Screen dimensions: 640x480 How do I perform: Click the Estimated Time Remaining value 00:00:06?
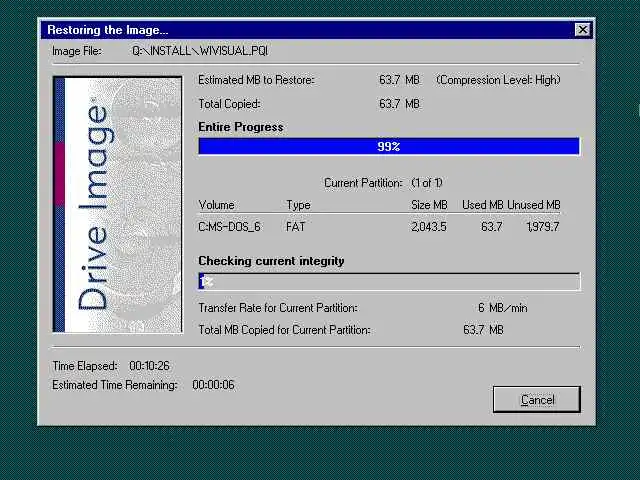pyautogui.click(x=213, y=385)
